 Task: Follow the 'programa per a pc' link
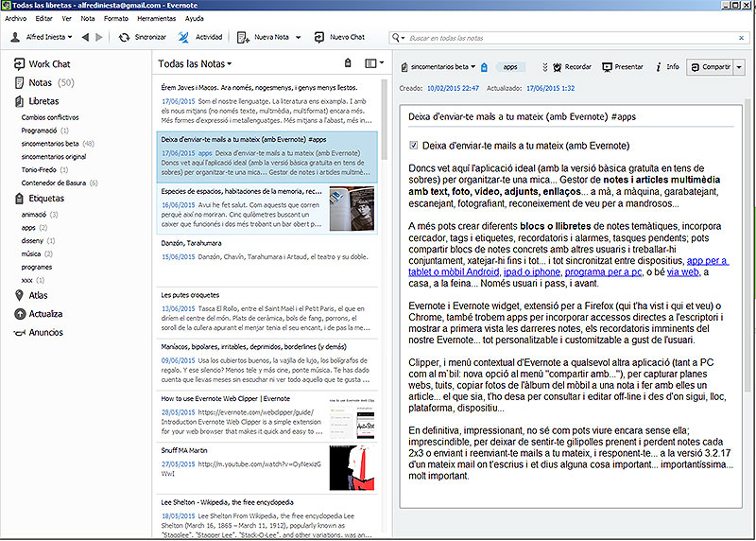(x=603, y=272)
